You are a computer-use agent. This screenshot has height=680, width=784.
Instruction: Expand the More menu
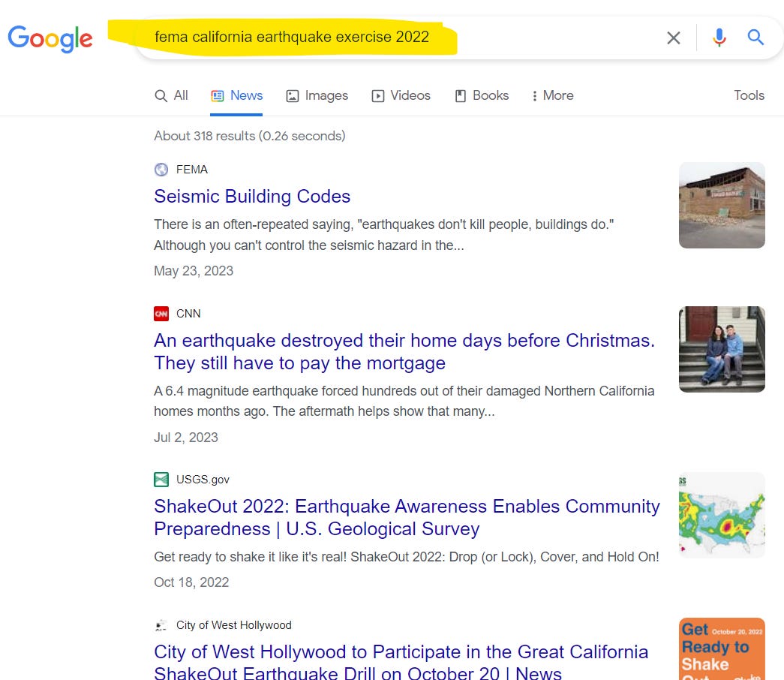(552, 95)
